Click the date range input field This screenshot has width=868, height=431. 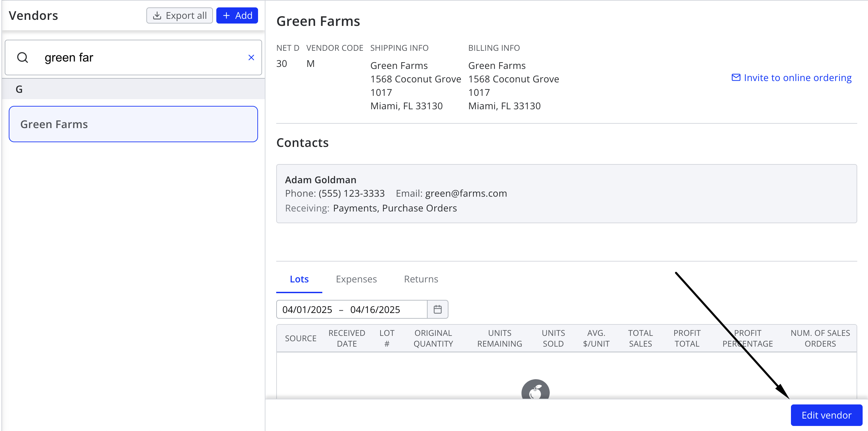(352, 309)
